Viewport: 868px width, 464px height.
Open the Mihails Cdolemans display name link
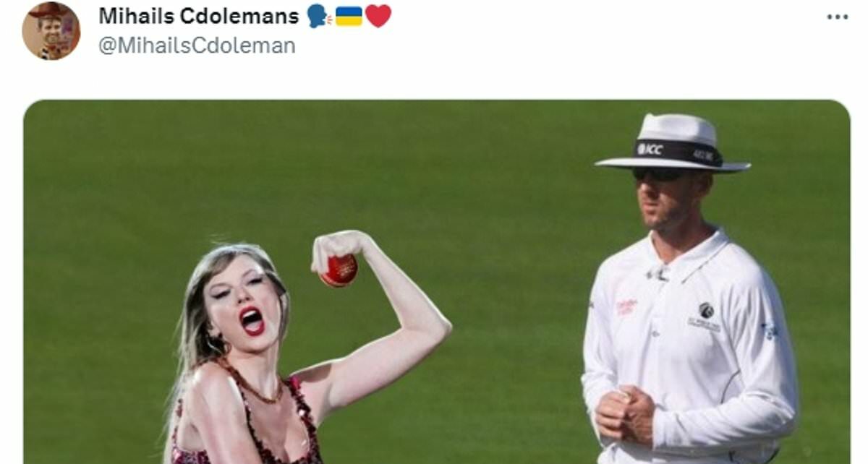[199, 16]
